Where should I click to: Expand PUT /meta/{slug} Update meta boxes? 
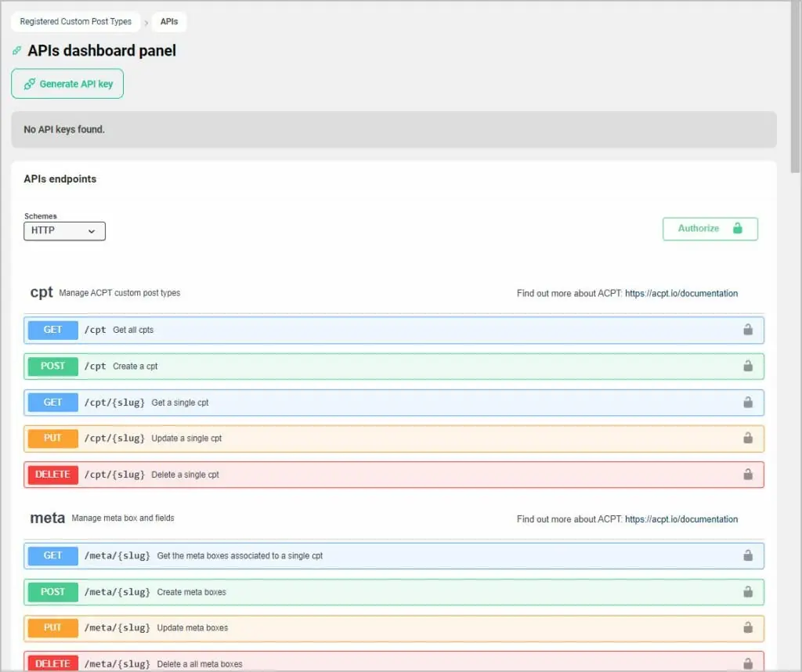click(394, 628)
